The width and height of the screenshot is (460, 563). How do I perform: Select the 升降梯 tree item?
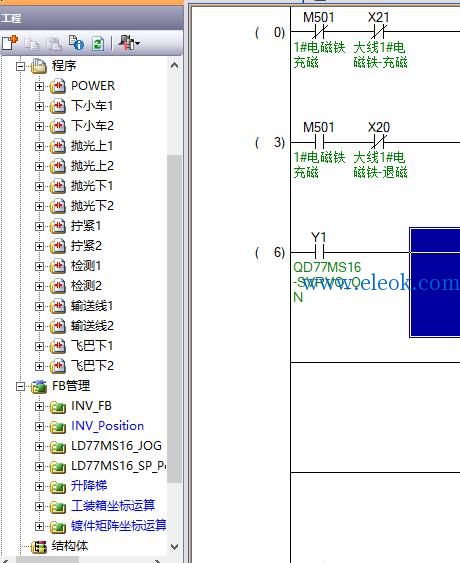point(89,486)
